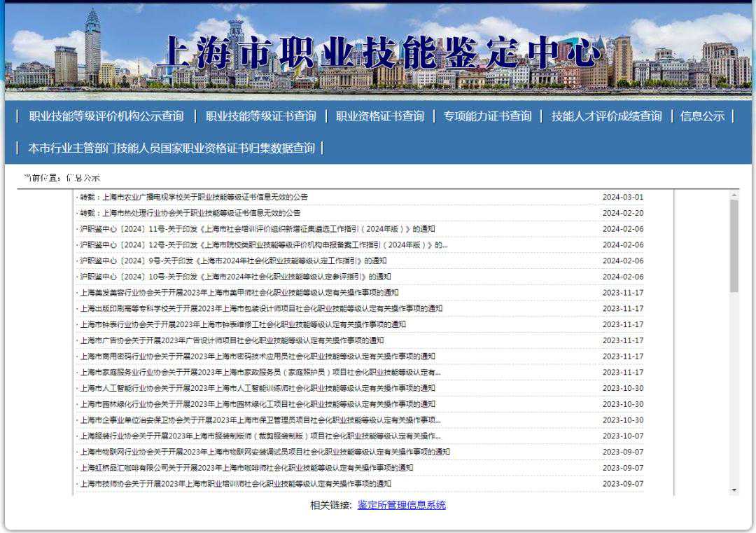Open 上海市广告协会 广告设计师 notice

tap(232, 340)
